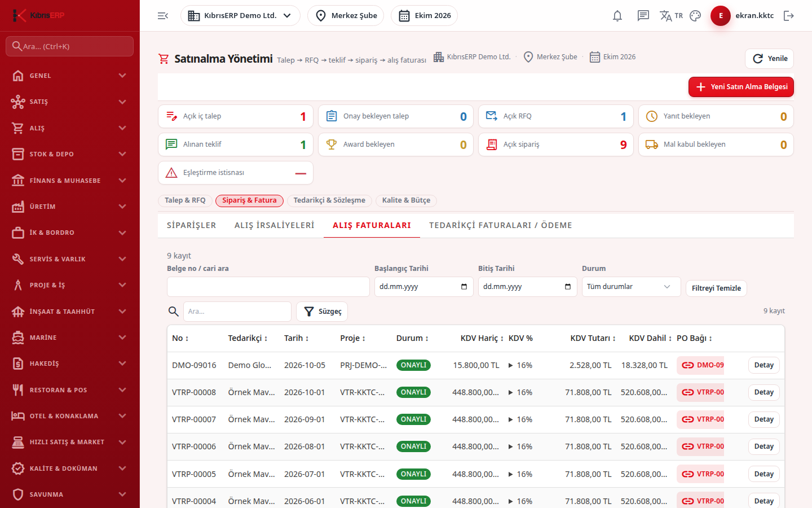Click the Yenile refresh button
This screenshot has width=812, height=508.
click(x=770, y=59)
